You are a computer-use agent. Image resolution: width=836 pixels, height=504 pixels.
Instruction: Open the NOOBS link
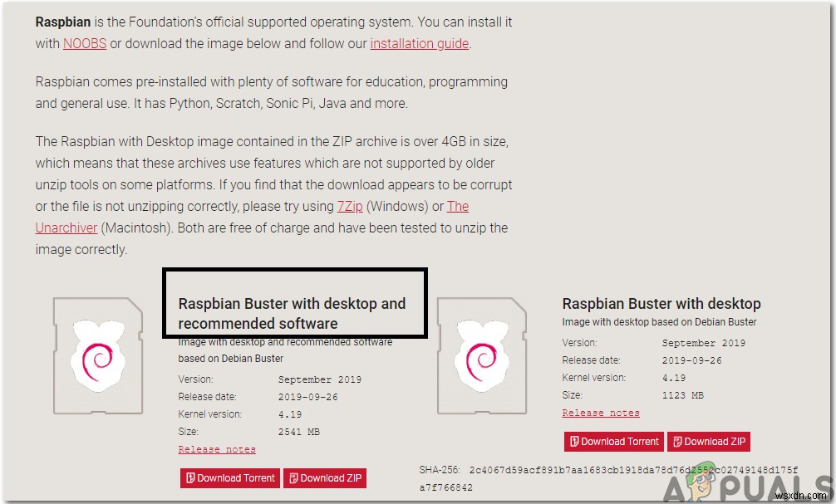click(x=84, y=43)
